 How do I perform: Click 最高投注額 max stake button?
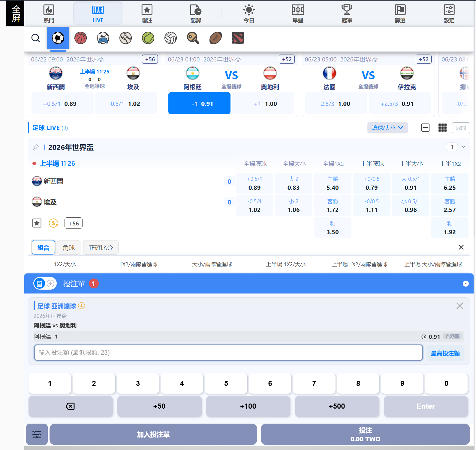[445, 353]
